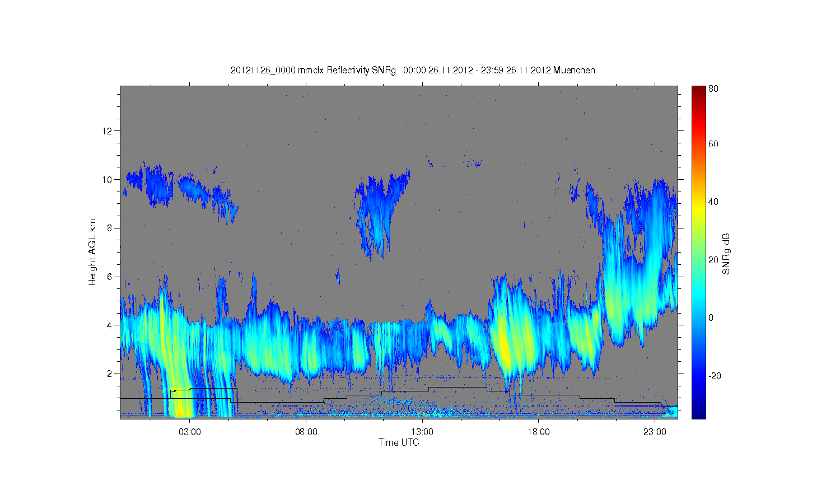This screenshot has width=840, height=504.
Task: Click the '40' colorbar value label
Action: (x=713, y=202)
